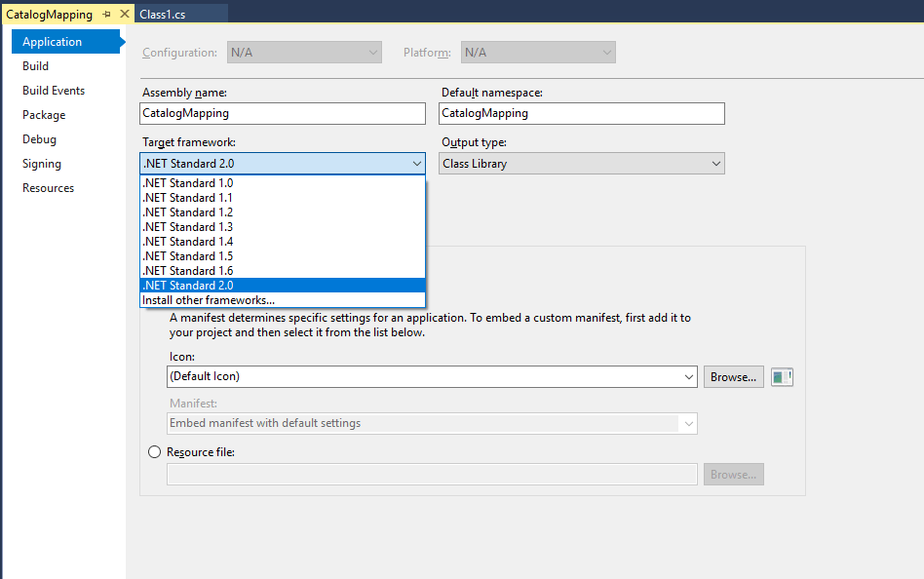924x579 pixels.
Task: Open the icon preview button beside Browse
Action: tap(782, 376)
